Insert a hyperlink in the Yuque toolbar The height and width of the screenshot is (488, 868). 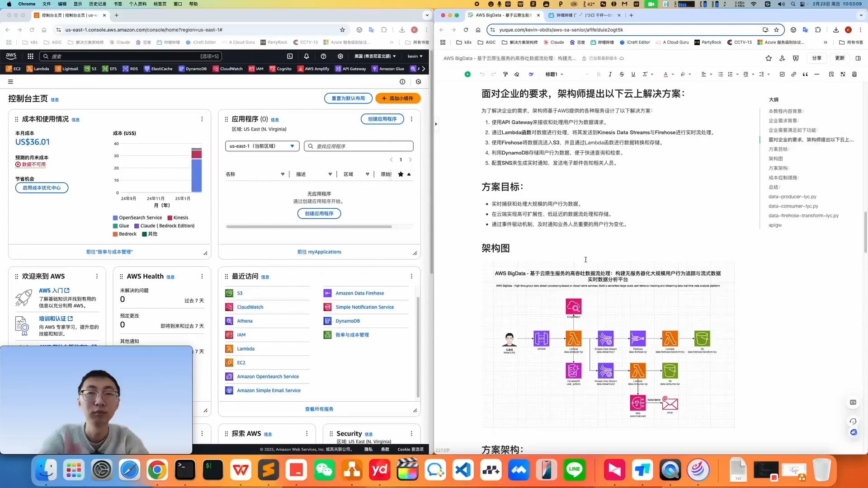pyautogui.click(x=793, y=74)
